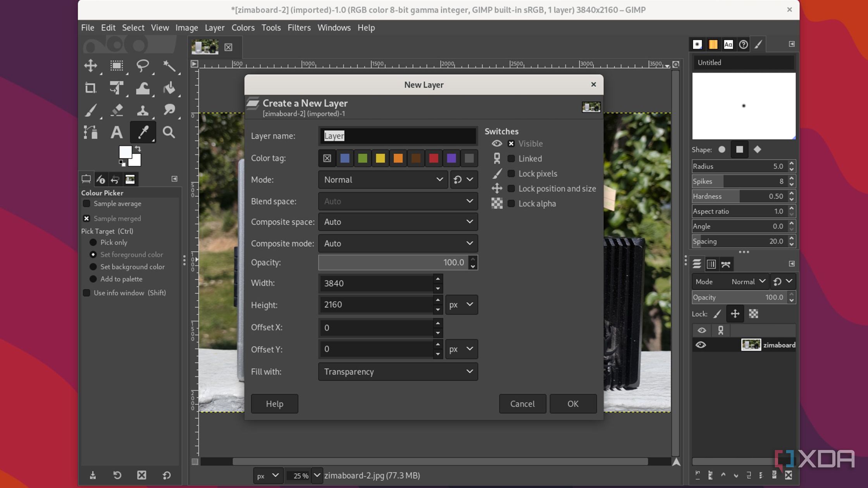The width and height of the screenshot is (868, 488).
Task: Select the Unified Transform tool
Action: pos(117,88)
